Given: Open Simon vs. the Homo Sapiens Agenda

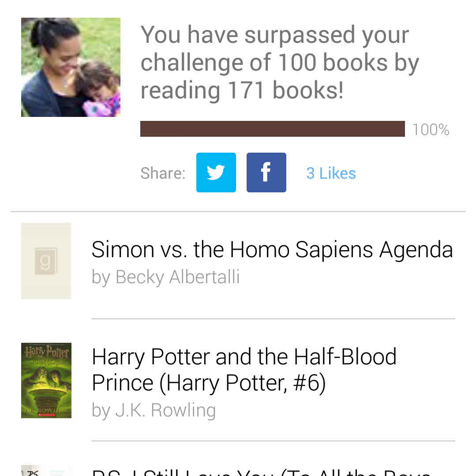Looking at the screenshot, I should pyautogui.click(x=272, y=250).
